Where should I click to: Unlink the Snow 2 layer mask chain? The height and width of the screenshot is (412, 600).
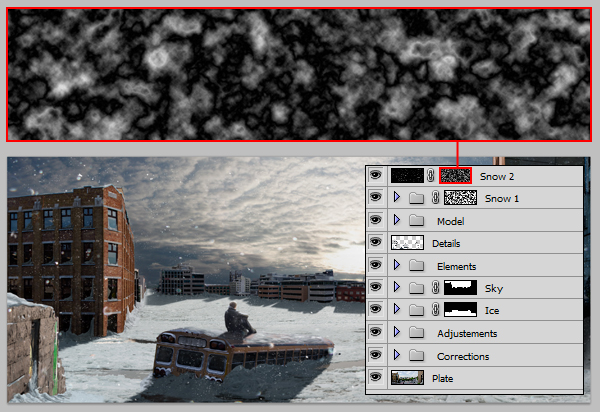pyautogui.click(x=431, y=176)
